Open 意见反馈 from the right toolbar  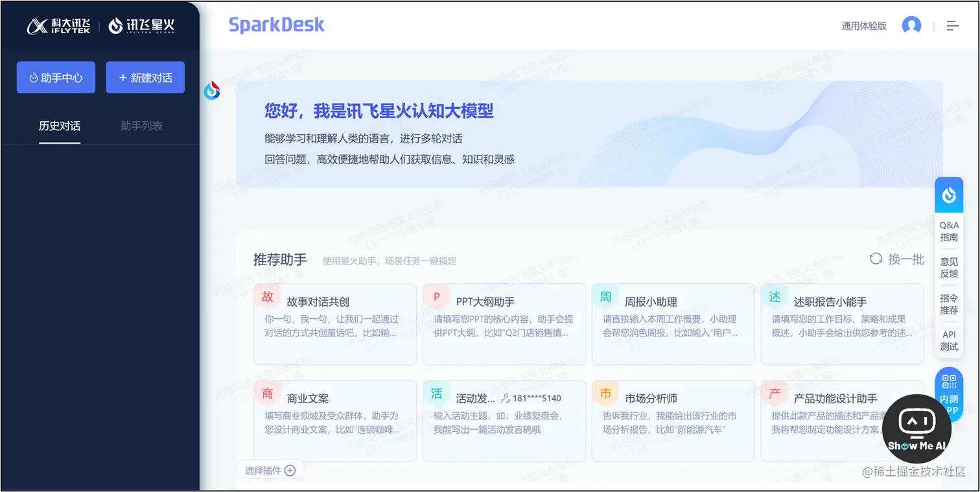949,268
